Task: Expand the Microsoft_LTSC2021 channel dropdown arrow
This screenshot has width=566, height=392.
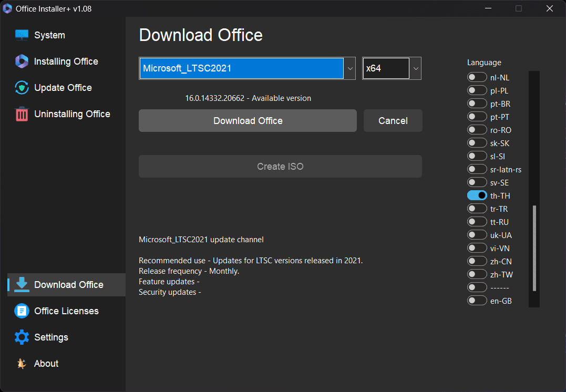Action: tap(350, 68)
